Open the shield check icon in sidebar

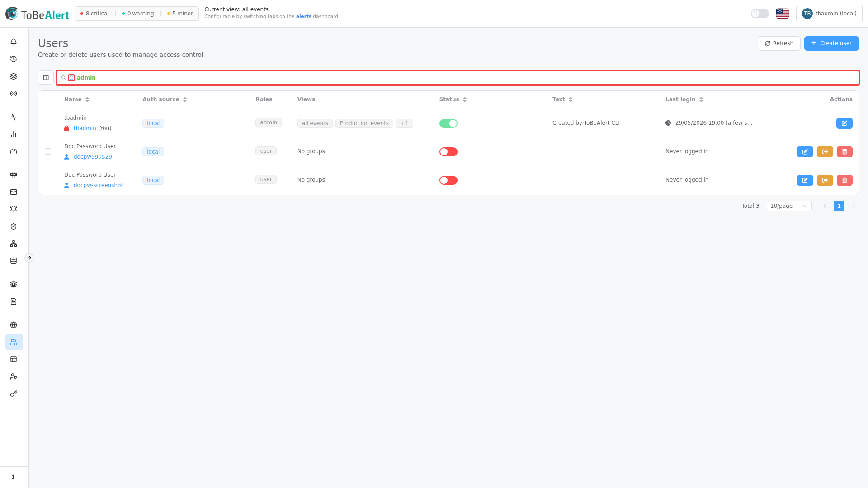(14, 226)
